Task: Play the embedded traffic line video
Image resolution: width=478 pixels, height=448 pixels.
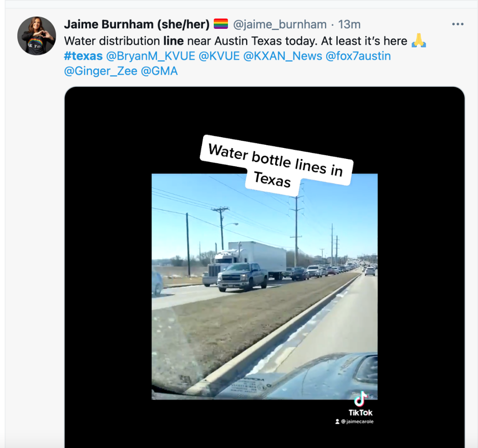Action: pos(264,286)
